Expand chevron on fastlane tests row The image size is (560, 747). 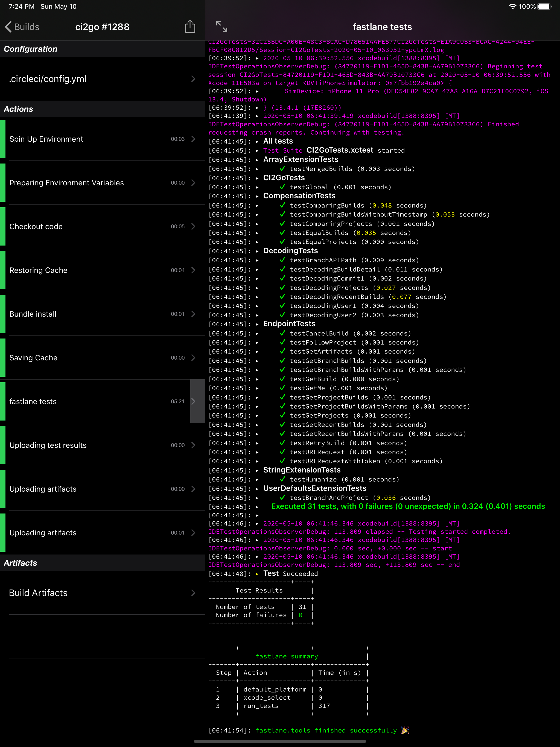tap(193, 401)
